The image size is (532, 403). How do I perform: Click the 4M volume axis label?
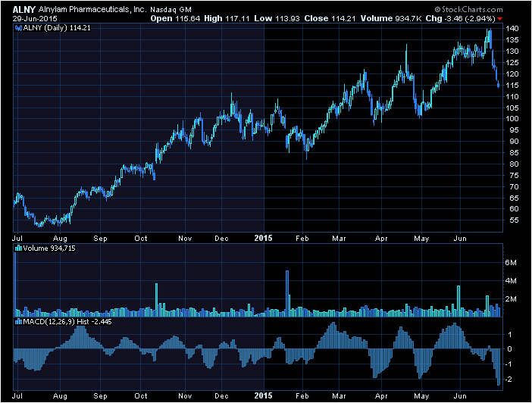pos(511,281)
